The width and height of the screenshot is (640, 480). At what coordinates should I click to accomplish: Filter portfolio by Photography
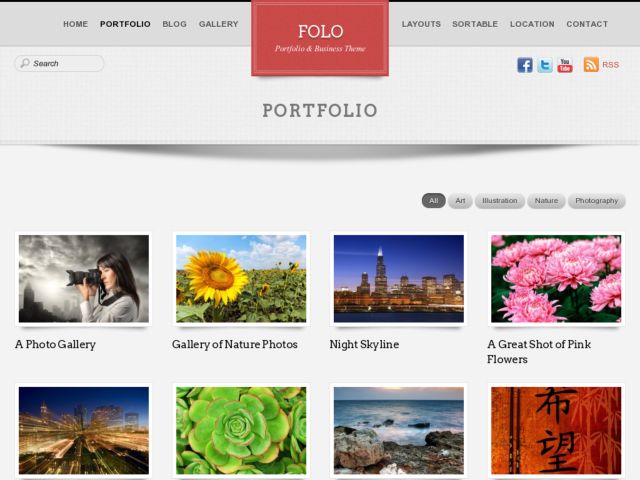pos(596,200)
